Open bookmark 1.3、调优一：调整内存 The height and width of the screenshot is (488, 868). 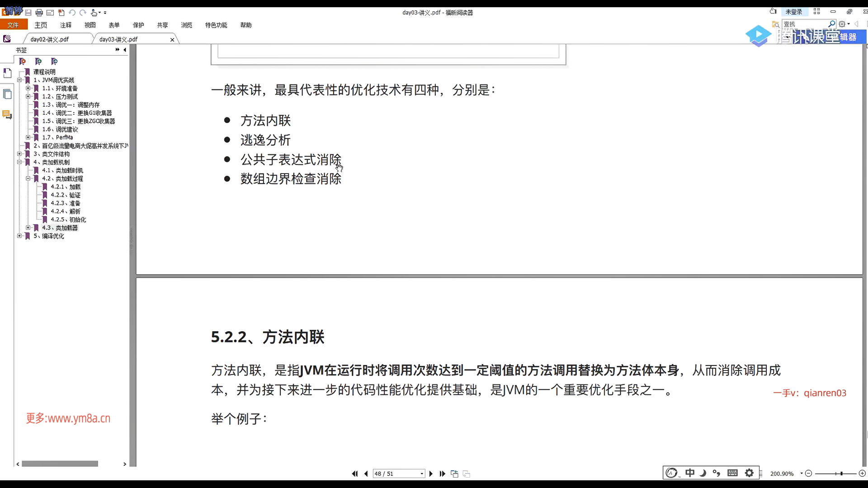pyautogui.click(x=71, y=105)
